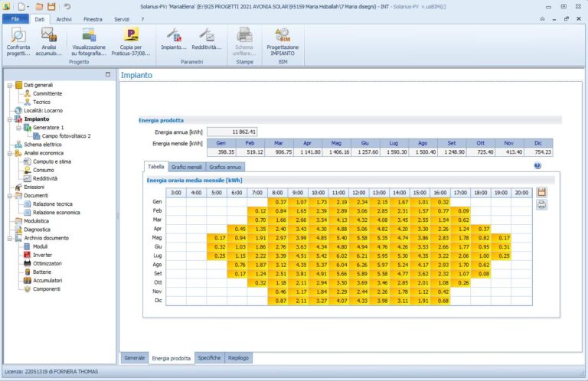
Task: Open Servizi ribbon tab
Action: pyautogui.click(x=122, y=19)
